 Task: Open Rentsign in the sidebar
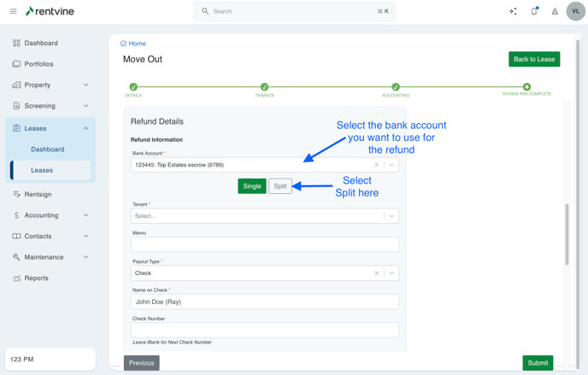pyautogui.click(x=38, y=194)
